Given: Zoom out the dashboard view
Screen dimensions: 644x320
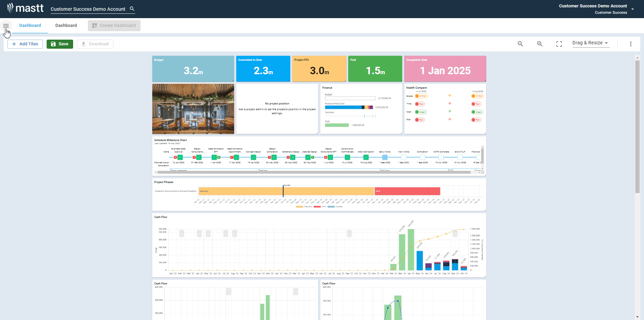Looking at the screenshot, I should click(520, 44).
